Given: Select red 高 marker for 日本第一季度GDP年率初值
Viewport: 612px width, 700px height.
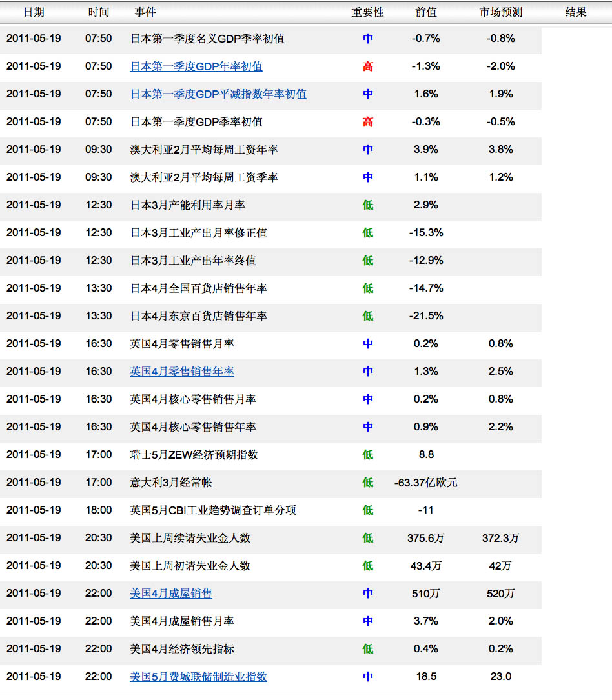Looking at the screenshot, I should point(367,66).
